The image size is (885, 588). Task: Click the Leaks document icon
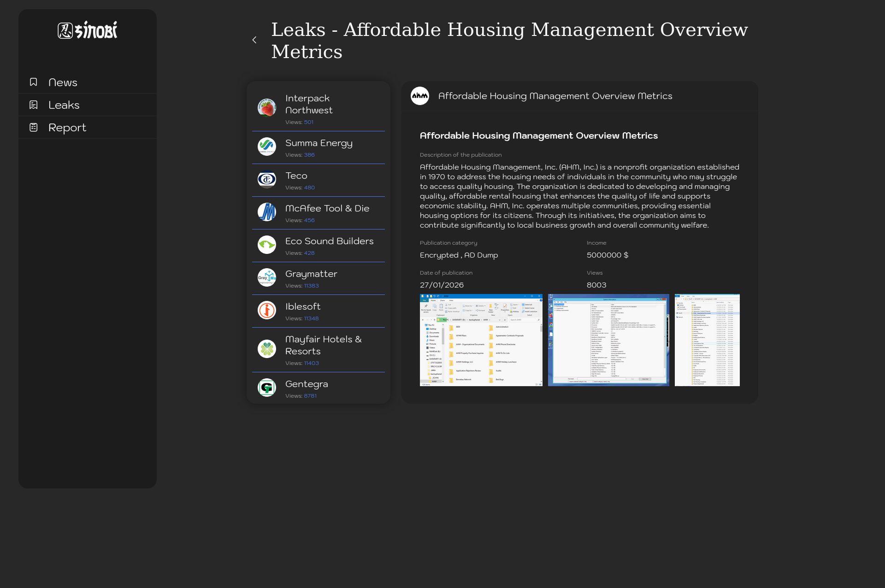(34, 105)
